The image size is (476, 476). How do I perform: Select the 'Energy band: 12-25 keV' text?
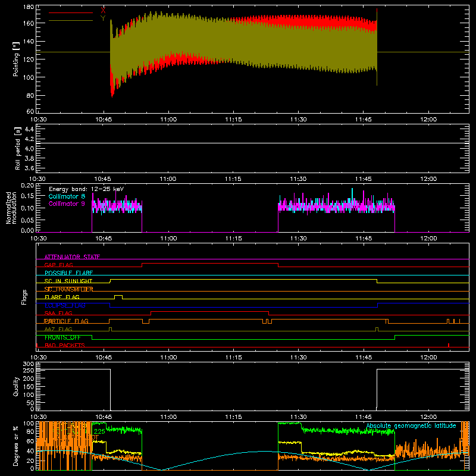click(86, 189)
